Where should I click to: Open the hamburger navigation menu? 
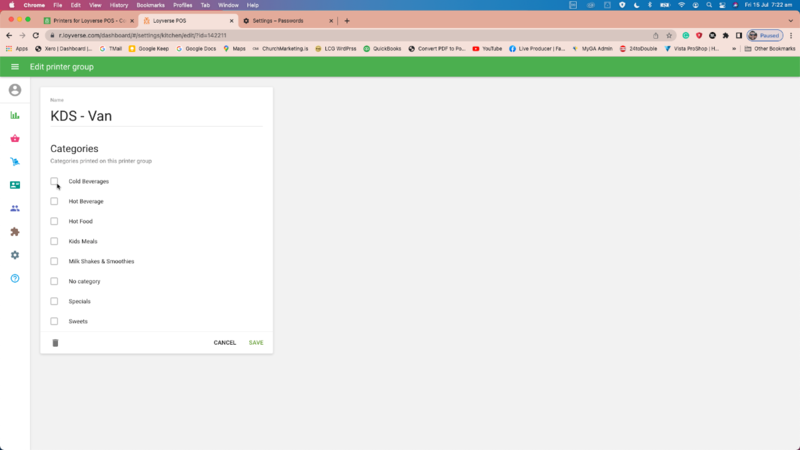coord(15,67)
